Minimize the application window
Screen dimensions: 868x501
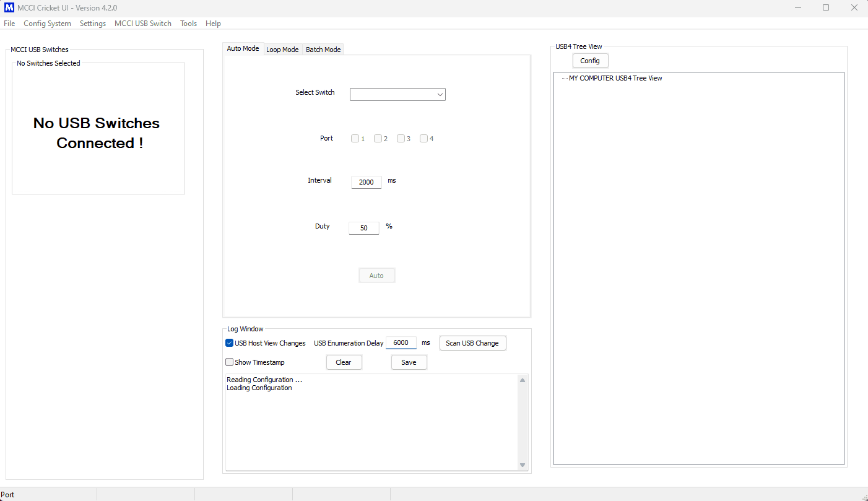click(x=797, y=8)
